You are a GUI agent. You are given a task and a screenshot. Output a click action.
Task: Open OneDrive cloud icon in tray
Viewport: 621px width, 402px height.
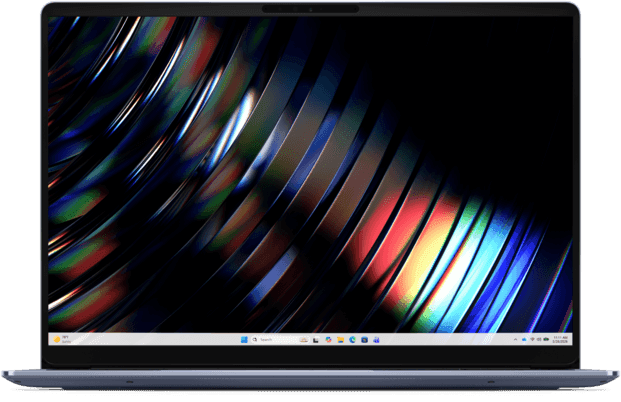click(x=524, y=339)
